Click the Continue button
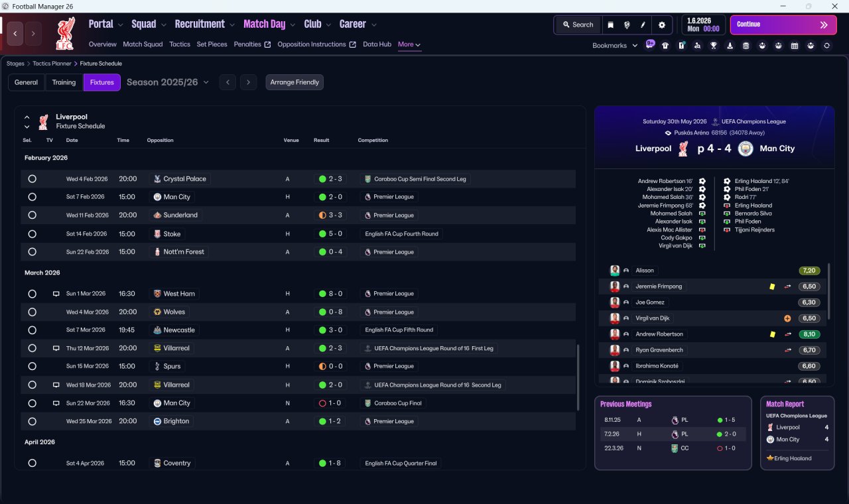Screen dimensions: 849x504 [783, 25]
